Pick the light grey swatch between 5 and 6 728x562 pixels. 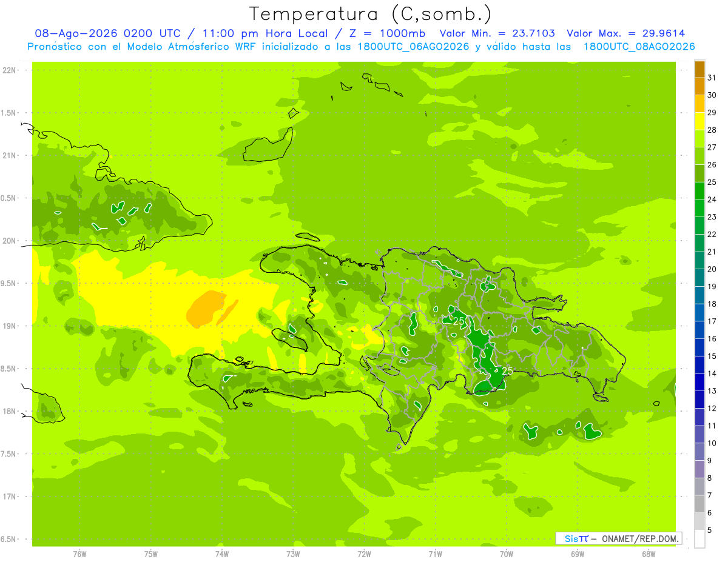pyautogui.click(x=699, y=521)
